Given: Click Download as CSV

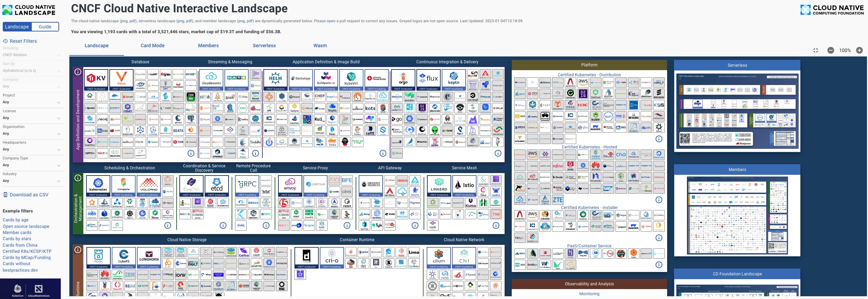Looking at the screenshot, I should (x=26, y=195).
